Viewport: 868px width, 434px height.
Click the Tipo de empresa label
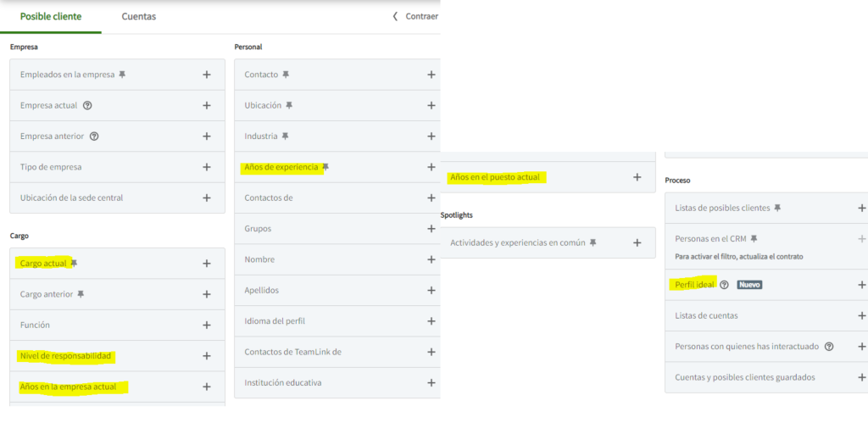click(51, 167)
